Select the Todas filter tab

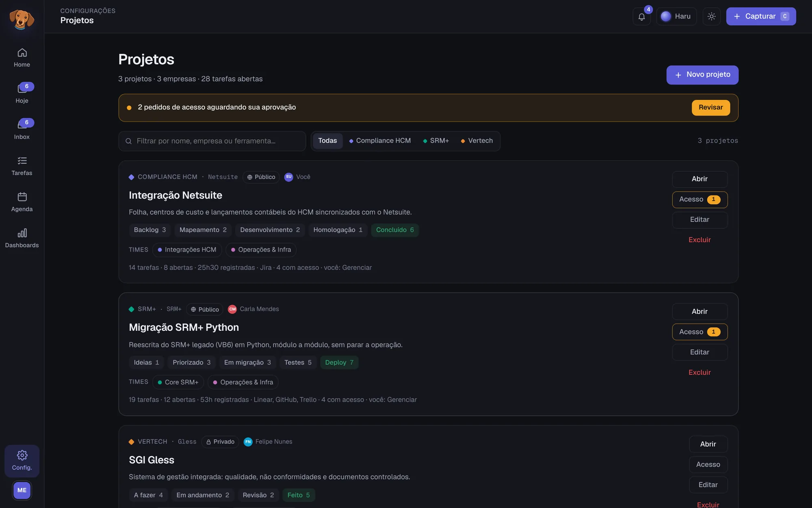click(x=328, y=141)
